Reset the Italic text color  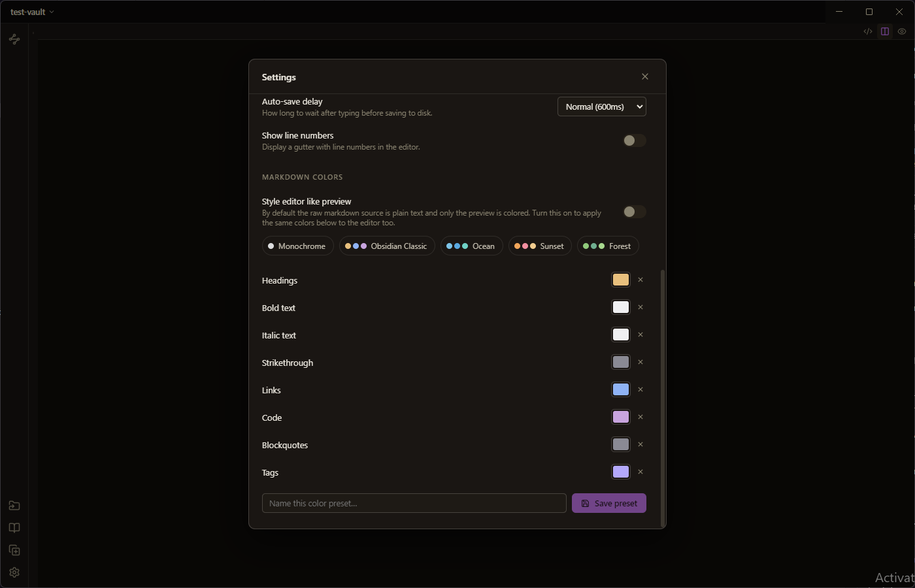tap(640, 335)
